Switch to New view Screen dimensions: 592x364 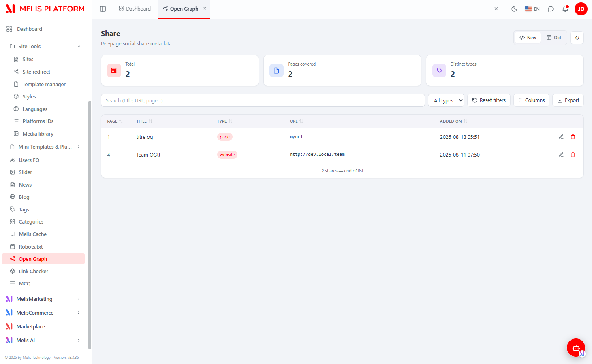[528, 38]
